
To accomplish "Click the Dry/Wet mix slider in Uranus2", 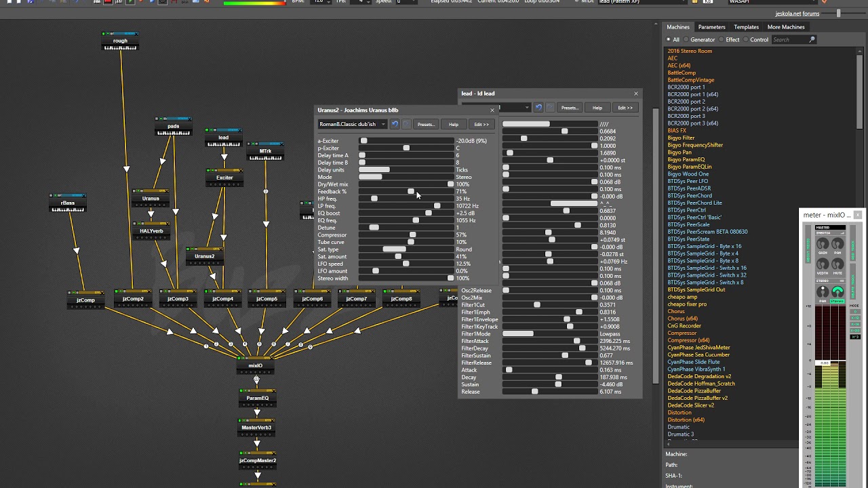I will pos(406,184).
